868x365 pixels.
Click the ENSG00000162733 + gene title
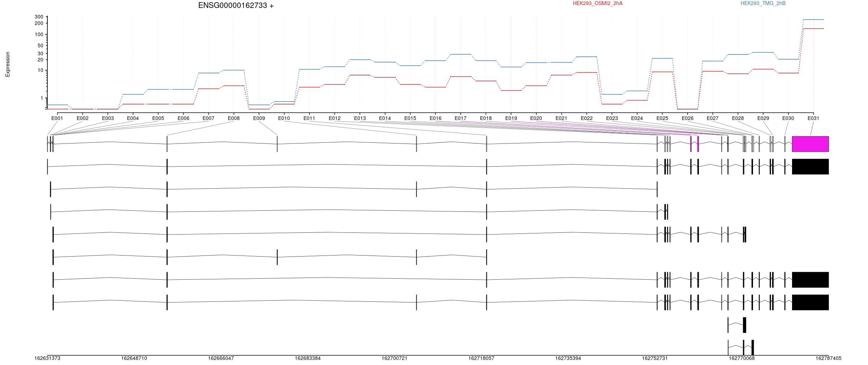tap(236, 5)
